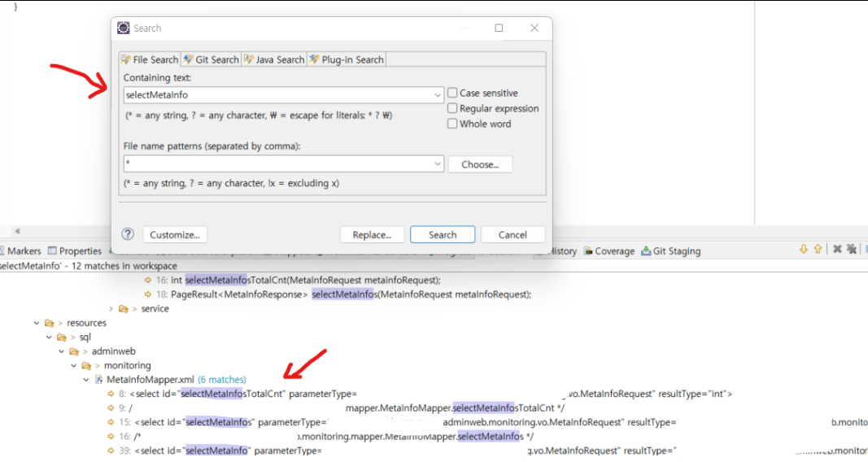Click match arrow icon beside line 8

[111, 394]
